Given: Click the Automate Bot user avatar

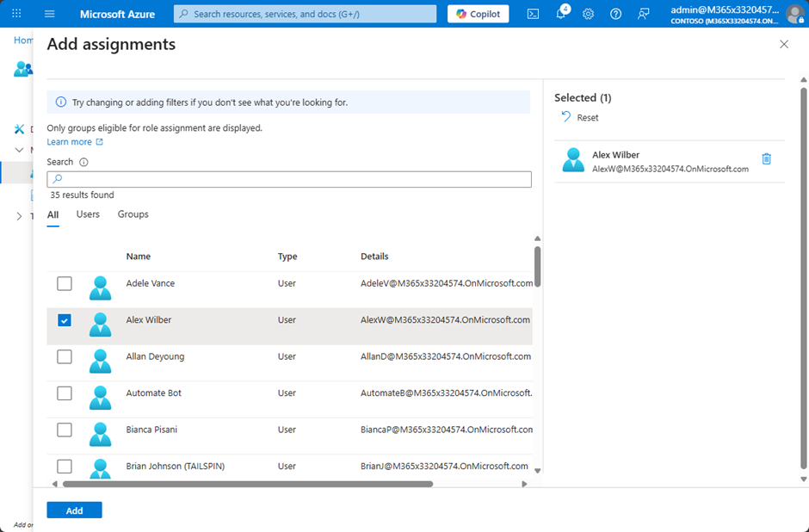Looking at the screenshot, I should (x=100, y=398).
